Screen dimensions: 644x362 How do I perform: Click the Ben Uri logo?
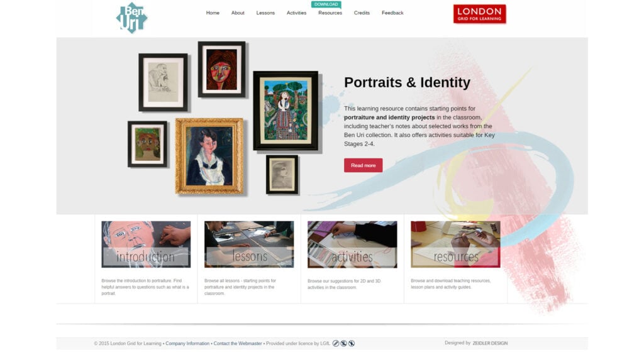click(x=131, y=18)
